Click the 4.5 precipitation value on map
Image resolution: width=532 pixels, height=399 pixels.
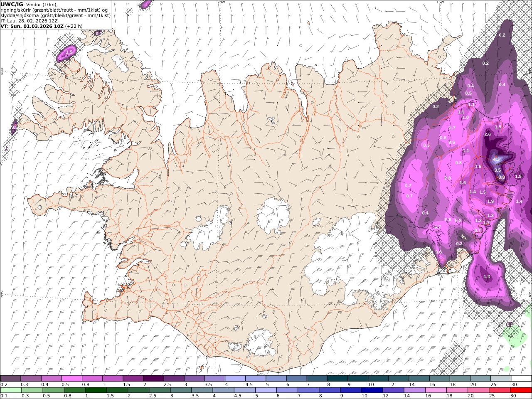click(x=496, y=159)
